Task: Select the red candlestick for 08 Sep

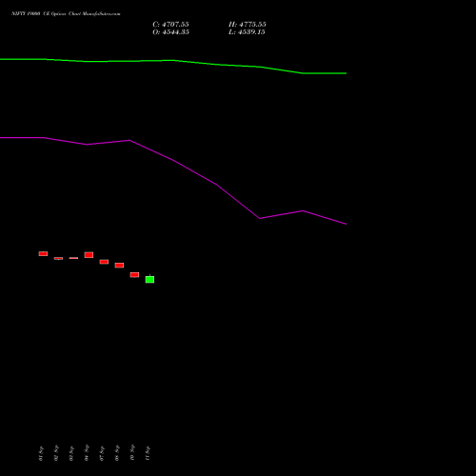Action: (x=119, y=266)
